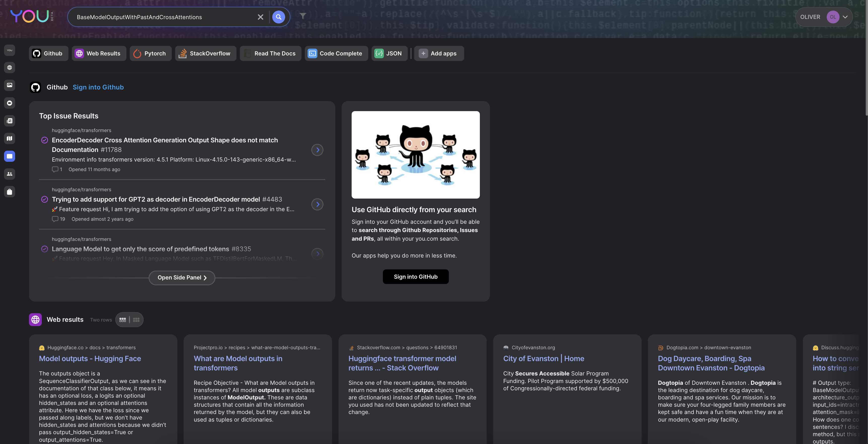Select the Web Results app tab
Image resolution: width=868 pixels, height=444 pixels.
click(x=99, y=53)
